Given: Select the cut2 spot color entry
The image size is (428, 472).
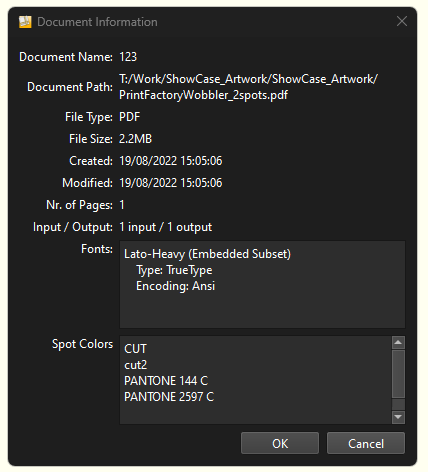Looking at the screenshot, I should tap(135, 365).
